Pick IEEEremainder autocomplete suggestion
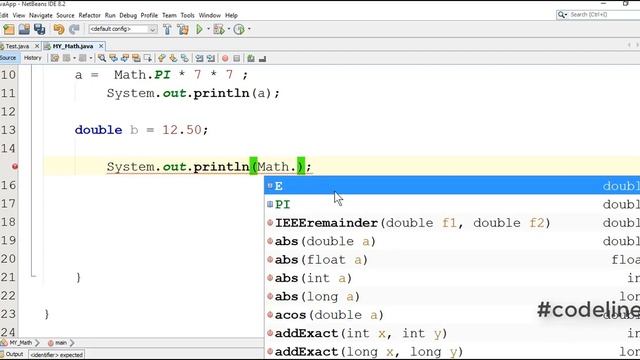640x360 pixels. [x=452, y=223]
